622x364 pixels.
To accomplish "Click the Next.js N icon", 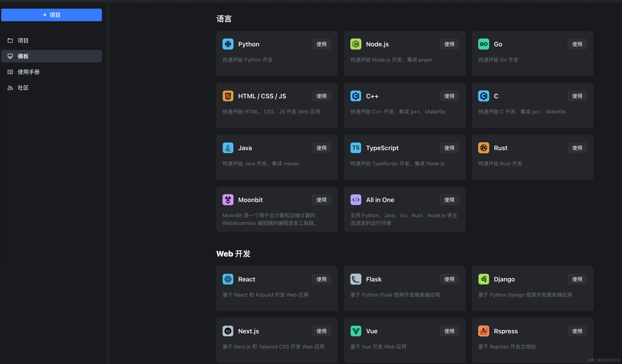I will click(228, 331).
